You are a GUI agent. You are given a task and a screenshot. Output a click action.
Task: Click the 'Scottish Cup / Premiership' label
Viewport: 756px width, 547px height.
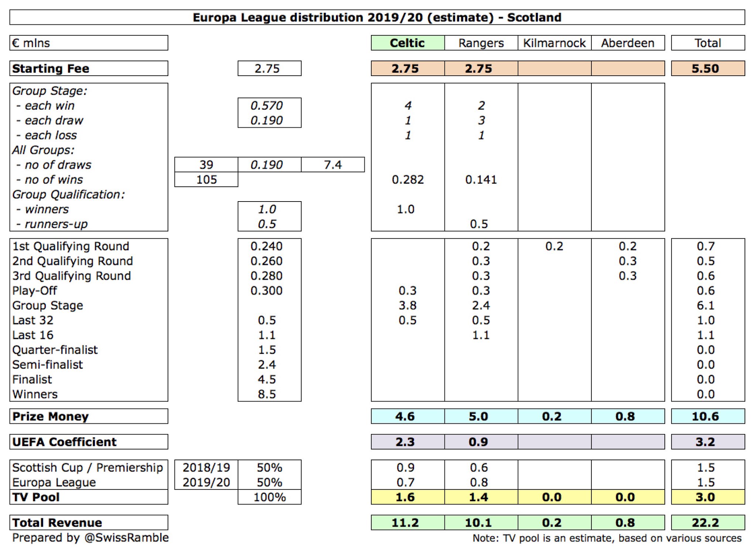(87, 467)
